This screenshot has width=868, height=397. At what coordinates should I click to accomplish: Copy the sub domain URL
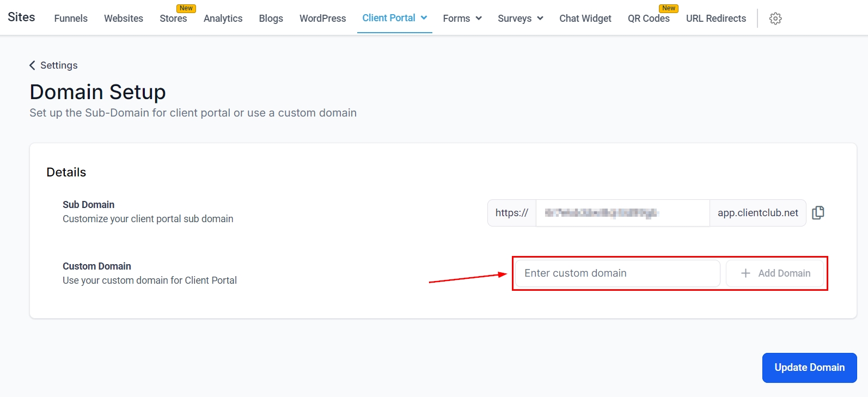818,213
